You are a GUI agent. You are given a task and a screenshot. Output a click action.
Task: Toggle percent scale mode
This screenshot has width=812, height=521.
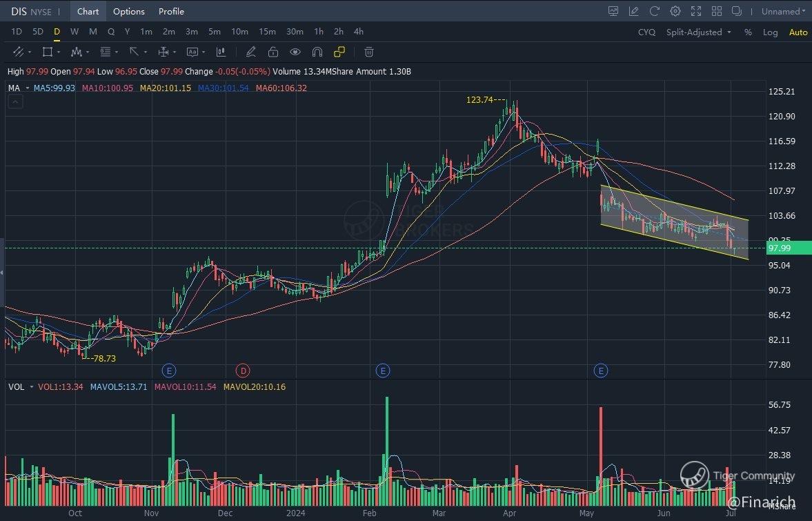click(x=748, y=32)
